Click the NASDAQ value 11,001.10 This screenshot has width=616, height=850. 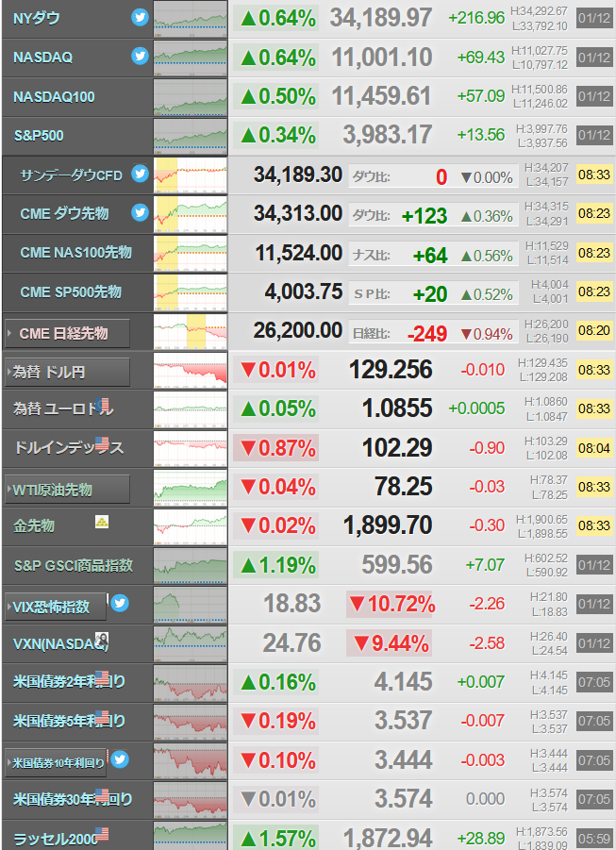382,57
